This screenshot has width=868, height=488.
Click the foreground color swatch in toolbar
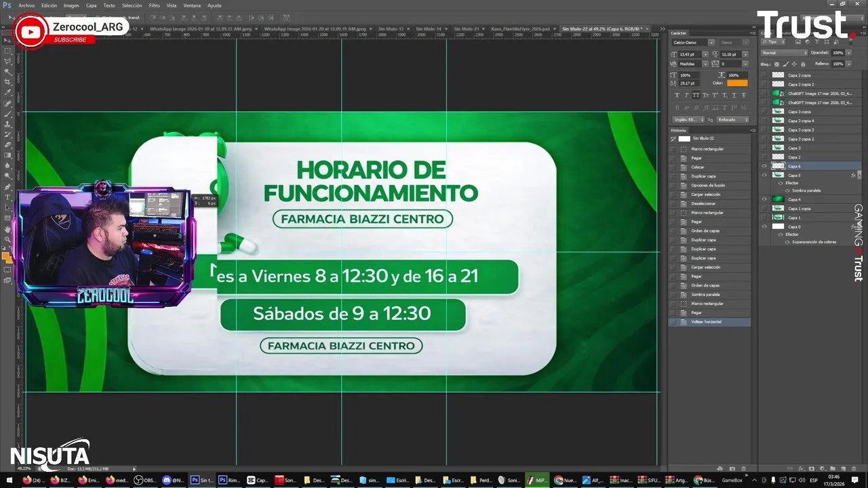[x=5, y=256]
